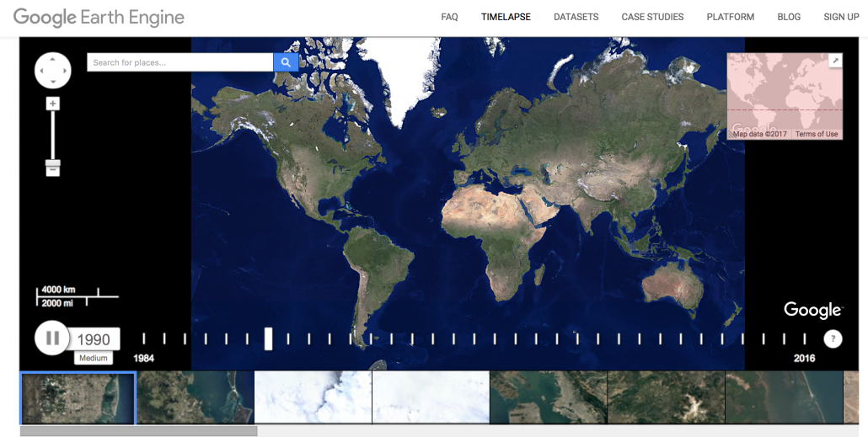Select the fourth all-white glacier thumbnail
Viewport: 868px width, 437px height.
click(431, 397)
